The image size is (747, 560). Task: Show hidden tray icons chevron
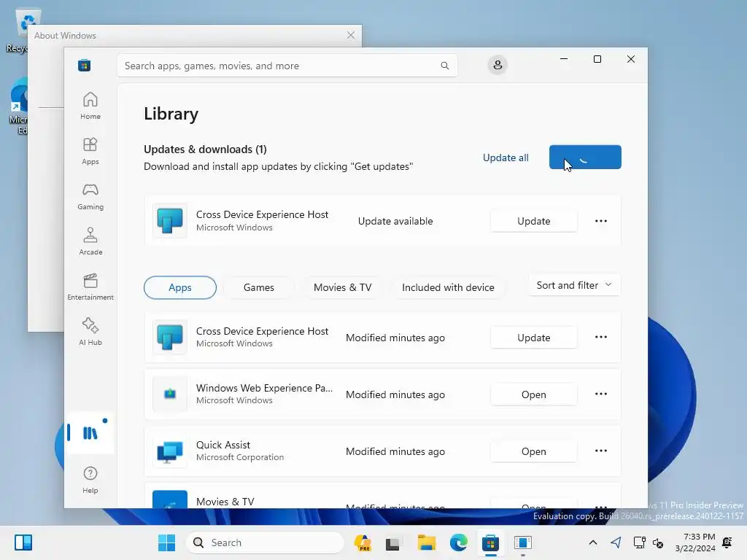[592, 542]
